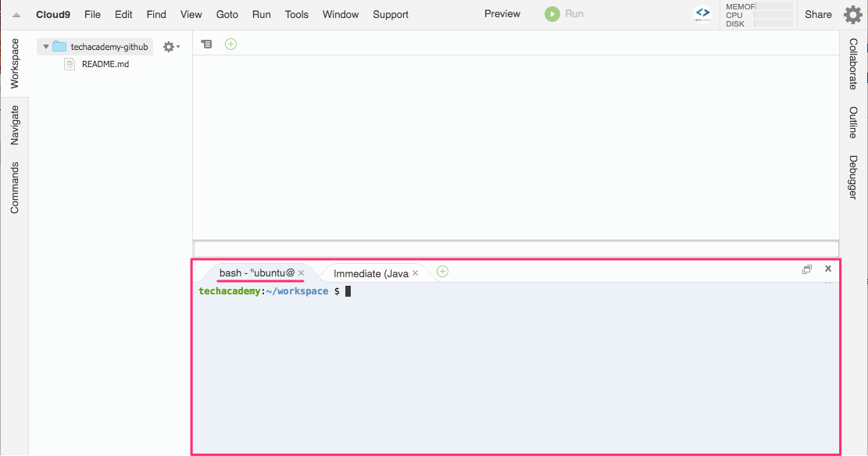
Task: Switch to the Immediate tab
Action: (x=370, y=273)
